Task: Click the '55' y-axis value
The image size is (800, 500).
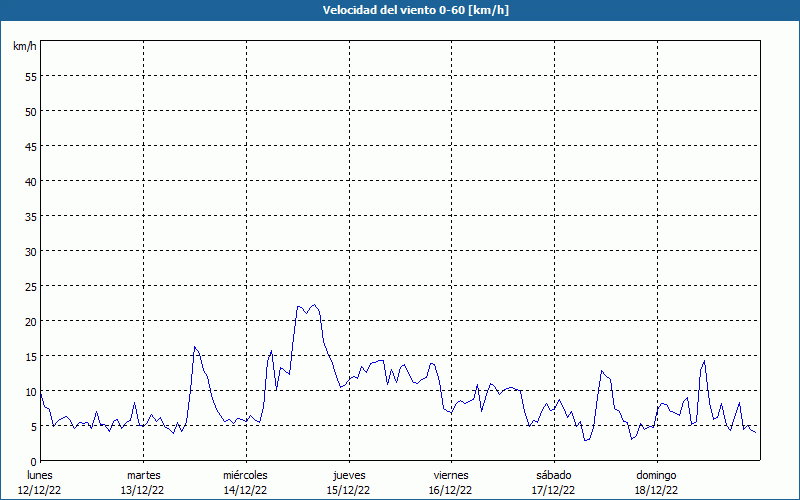Action: pyautogui.click(x=31, y=77)
